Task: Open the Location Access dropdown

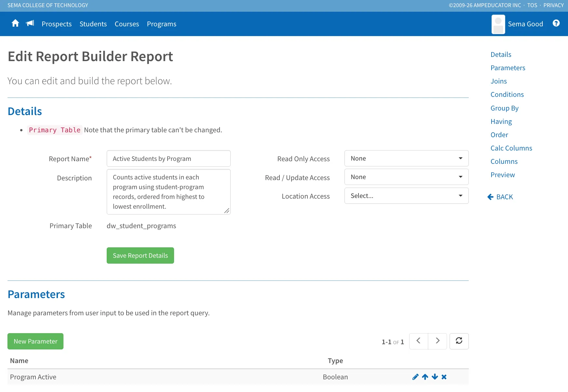Action: 407,196
